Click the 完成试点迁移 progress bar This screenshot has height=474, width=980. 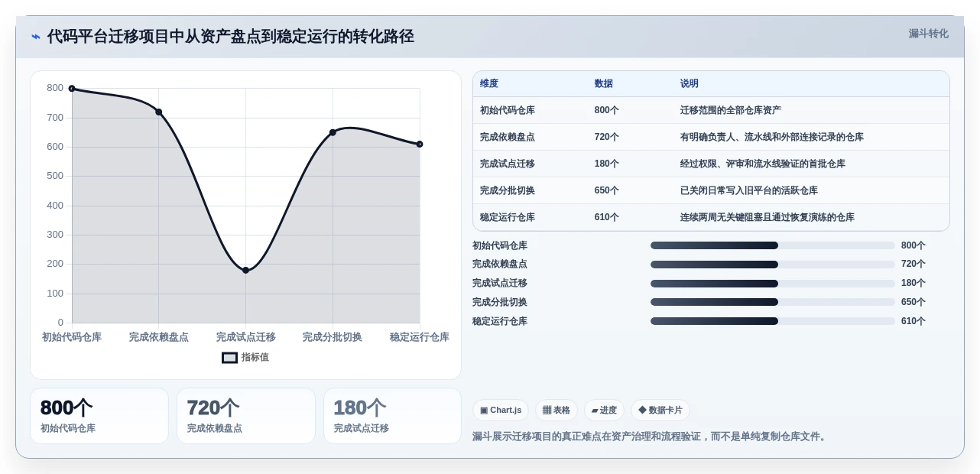coord(773,284)
